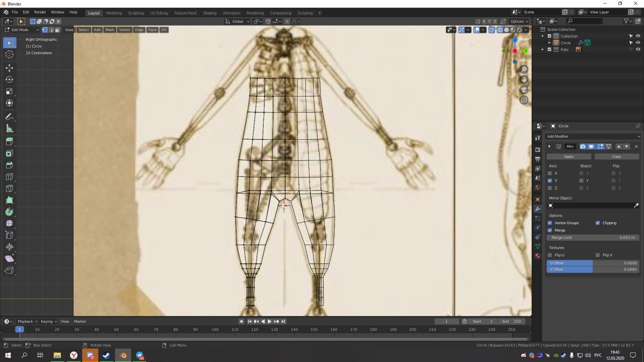644x362 pixels.
Task: Open the viewport Options dropdown
Action: click(x=519, y=21)
